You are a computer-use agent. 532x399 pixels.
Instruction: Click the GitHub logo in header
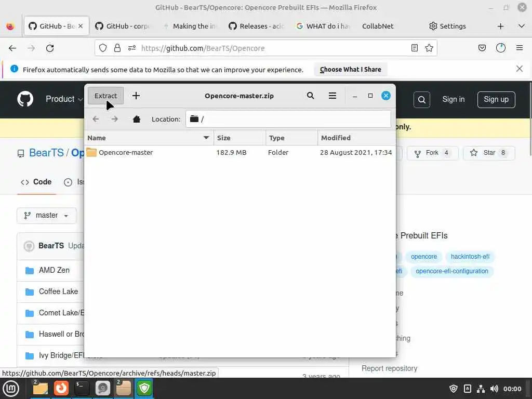coord(25,99)
